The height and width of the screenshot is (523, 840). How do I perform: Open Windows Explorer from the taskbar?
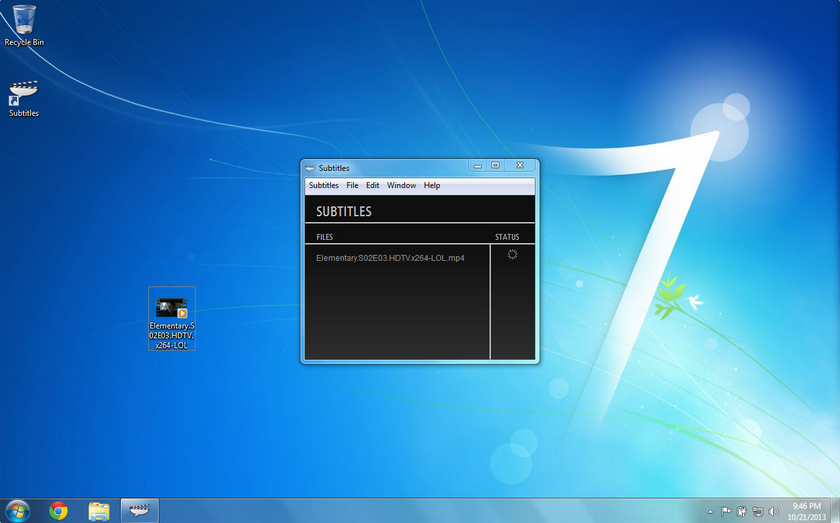[x=99, y=511]
